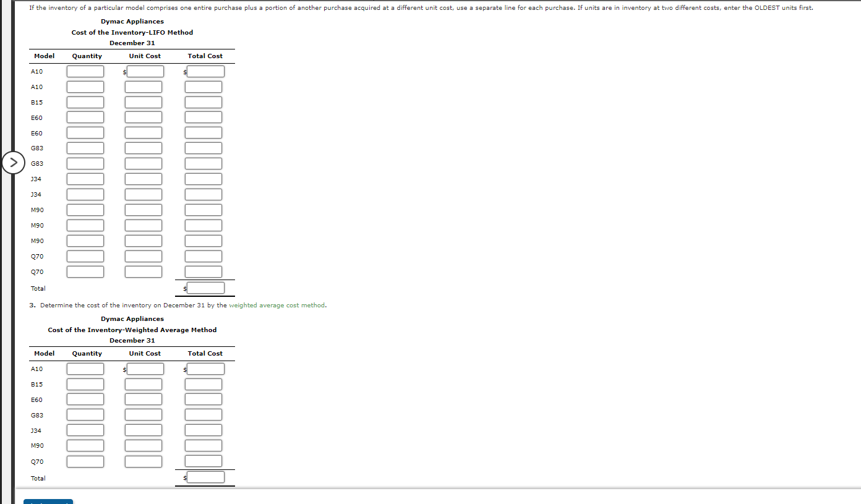This screenshot has width=861, height=504.
Task: Click the Unit Cost field for first G83 row
Action: (x=143, y=148)
